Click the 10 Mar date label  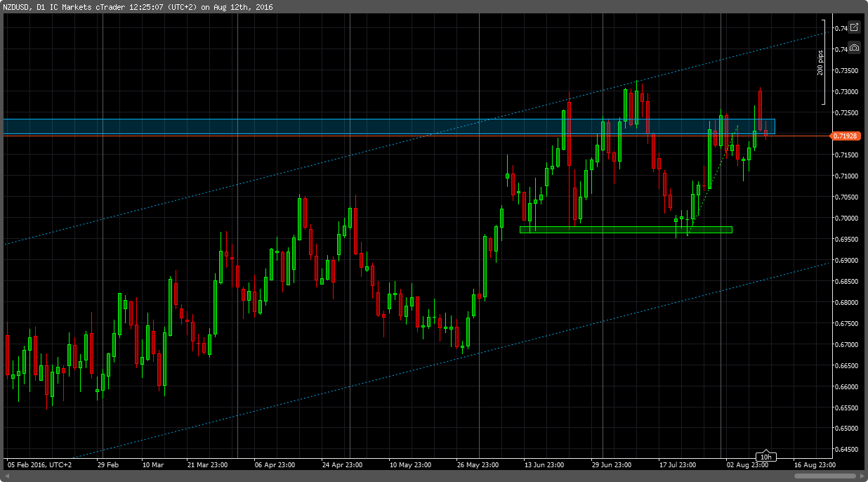(152, 464)
